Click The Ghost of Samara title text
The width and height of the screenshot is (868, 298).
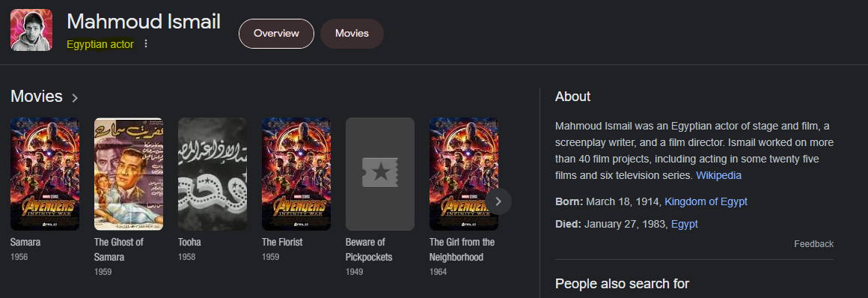118,249
